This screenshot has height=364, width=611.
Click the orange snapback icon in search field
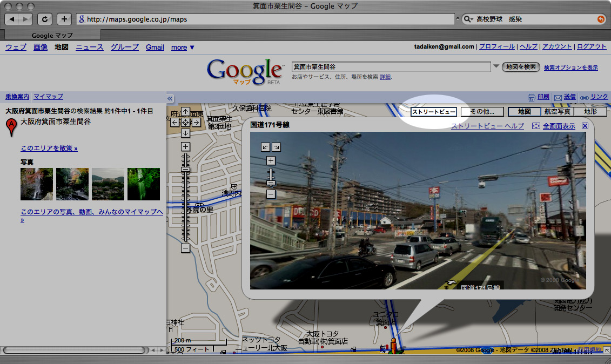pos(601,19)
